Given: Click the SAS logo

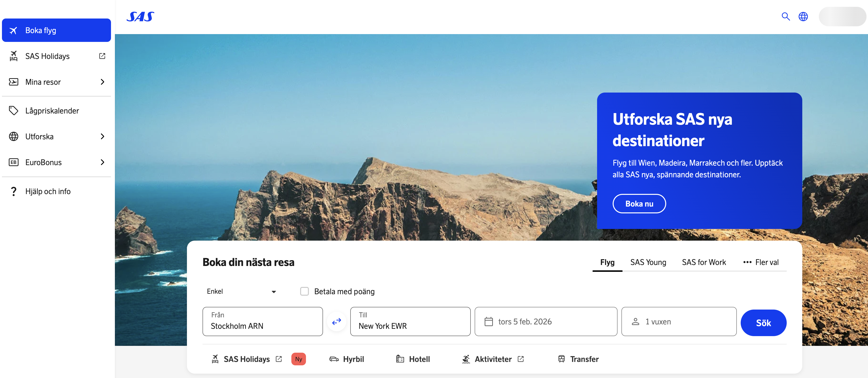Looking at the screenshot, I should 140,17.
